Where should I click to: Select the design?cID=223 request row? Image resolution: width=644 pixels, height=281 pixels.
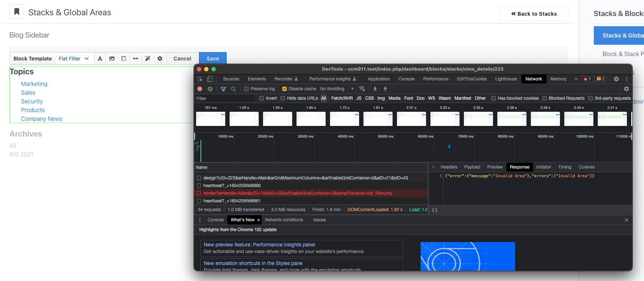(x=311, y=178)
